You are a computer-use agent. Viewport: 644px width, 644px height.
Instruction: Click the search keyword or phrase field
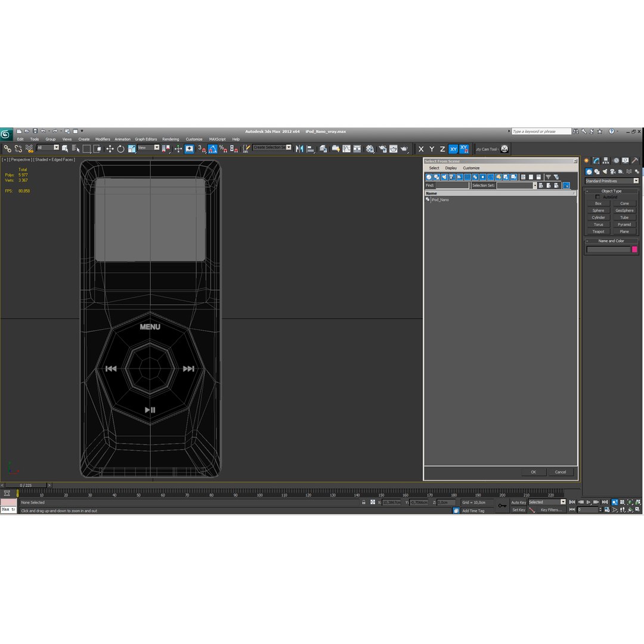click(x=541, y=131)
